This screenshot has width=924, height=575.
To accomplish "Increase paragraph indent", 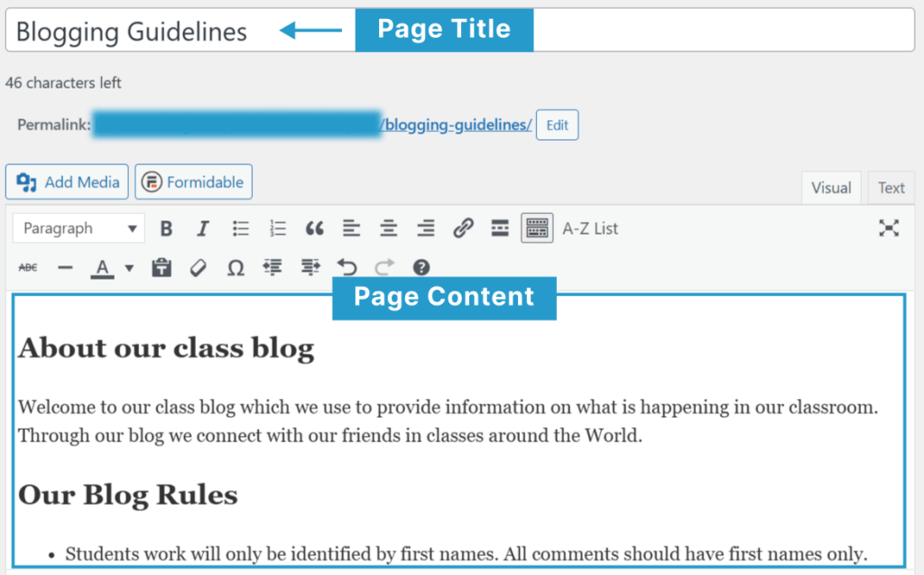I will 310,268.
